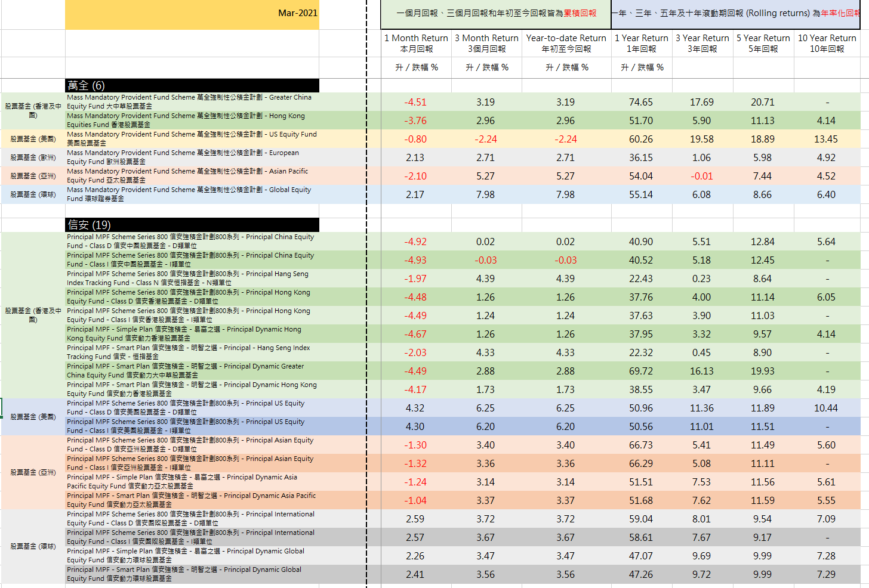
Task: Select the 59.04 one year return cell
Action: click(641, 519)
